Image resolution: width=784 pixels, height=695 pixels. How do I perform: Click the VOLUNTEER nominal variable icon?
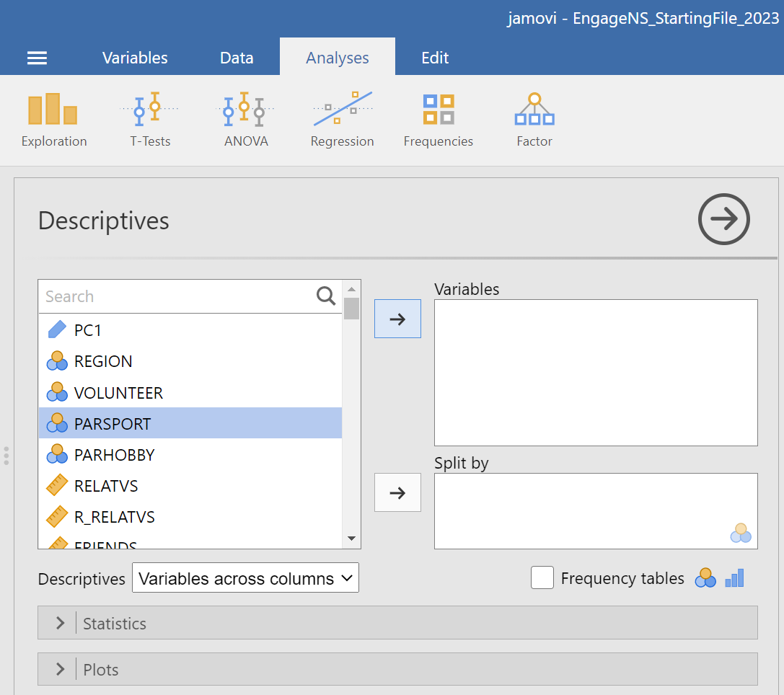point(57,392)
